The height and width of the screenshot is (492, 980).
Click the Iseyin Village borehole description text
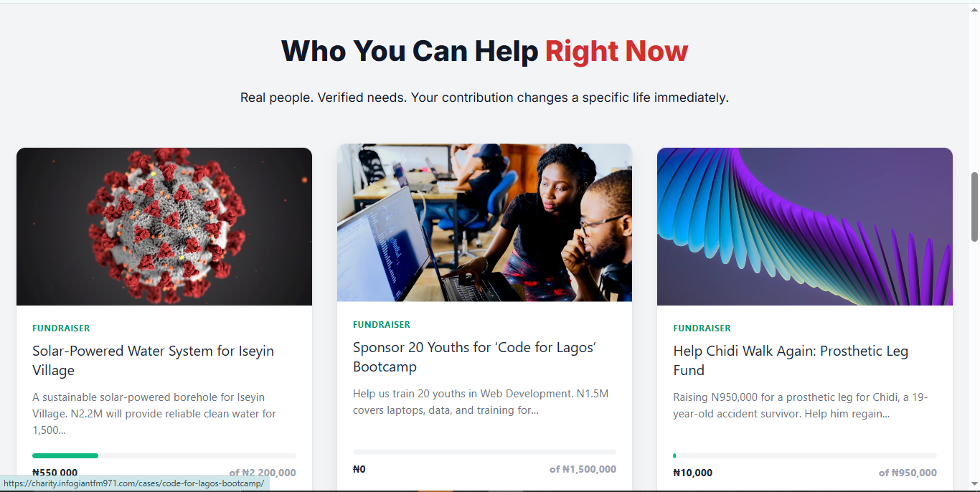154,414
